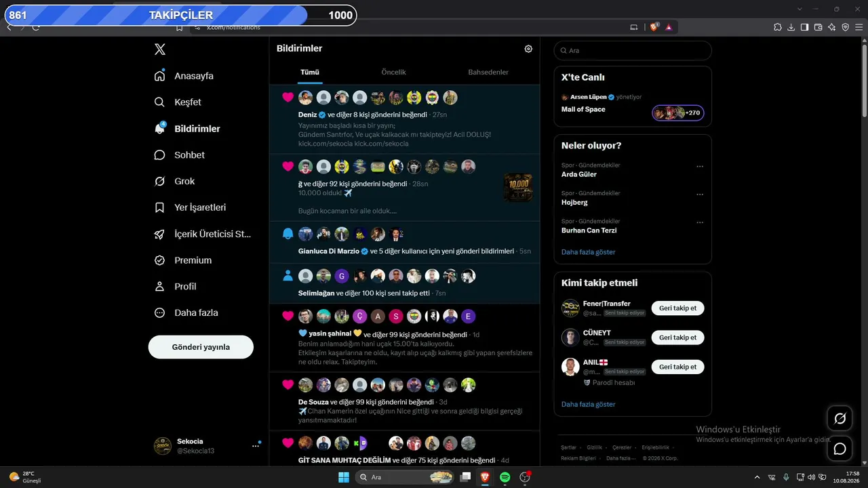
Task: Open GİT SANA MUHTAÇ DEĞİLİM notification
Action: click(x=404, y=449)
